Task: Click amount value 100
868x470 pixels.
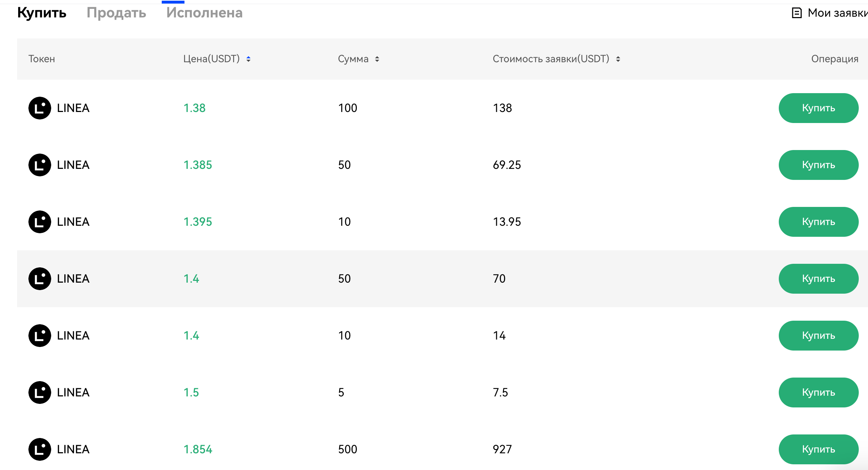Action: click(348, 108)
